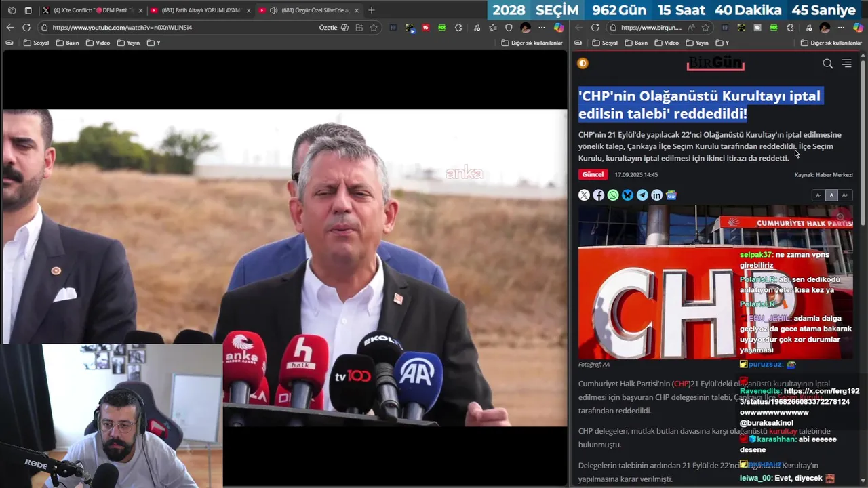Image resolution: width=868 pixels, height=488 pixels.
Task: Share article via WhatsApp
Action: pos(613,195)
